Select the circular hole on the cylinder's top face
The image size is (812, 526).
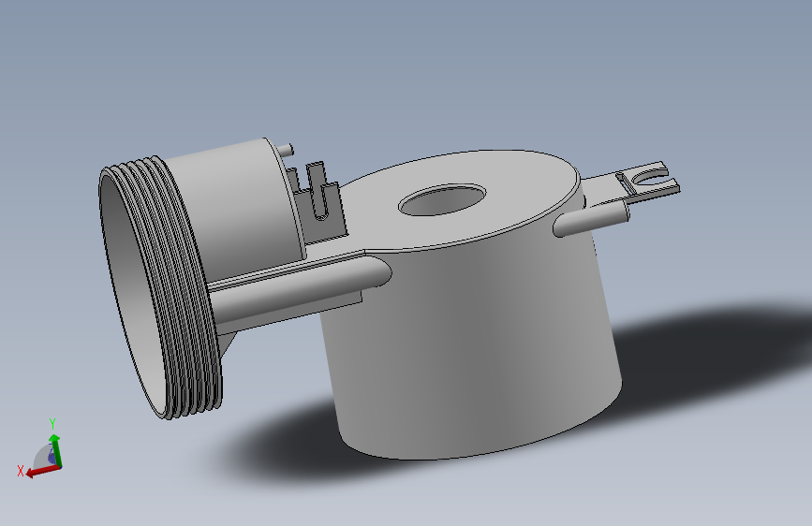(442, 199)
